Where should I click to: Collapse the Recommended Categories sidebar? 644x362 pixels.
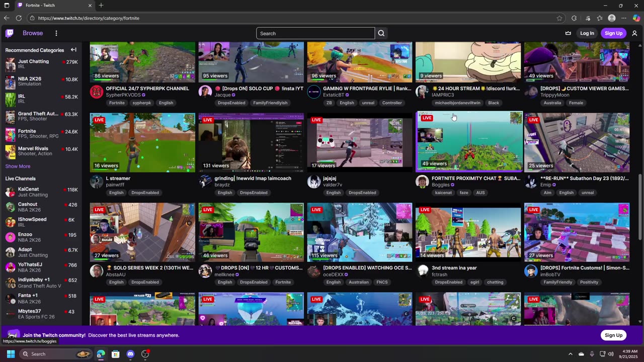[73, 50]
